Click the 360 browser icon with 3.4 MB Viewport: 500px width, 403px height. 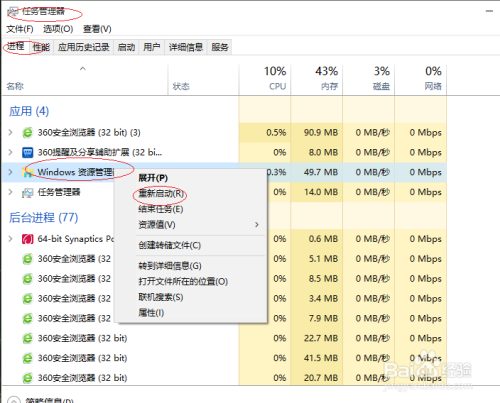tap(27, 299)
